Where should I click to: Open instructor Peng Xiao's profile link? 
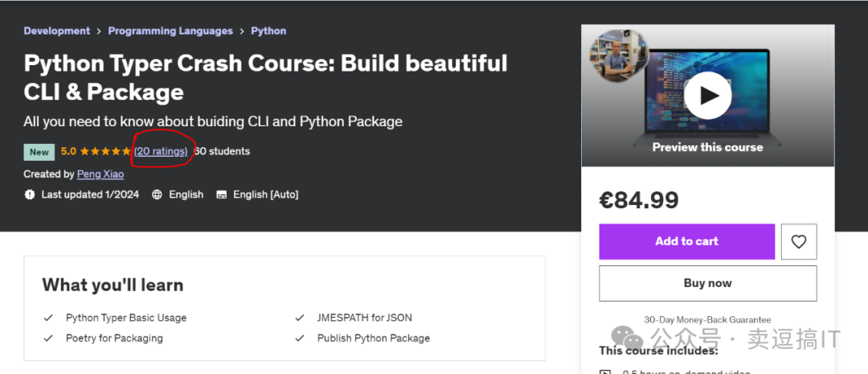coord(100,174)
